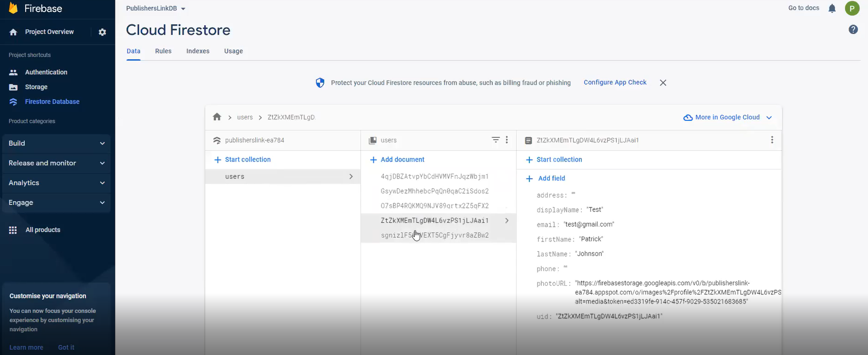The width and height of the screenshot is (868, 355).
Task: Switch to the Data tab
Action: tap(134, 51)
